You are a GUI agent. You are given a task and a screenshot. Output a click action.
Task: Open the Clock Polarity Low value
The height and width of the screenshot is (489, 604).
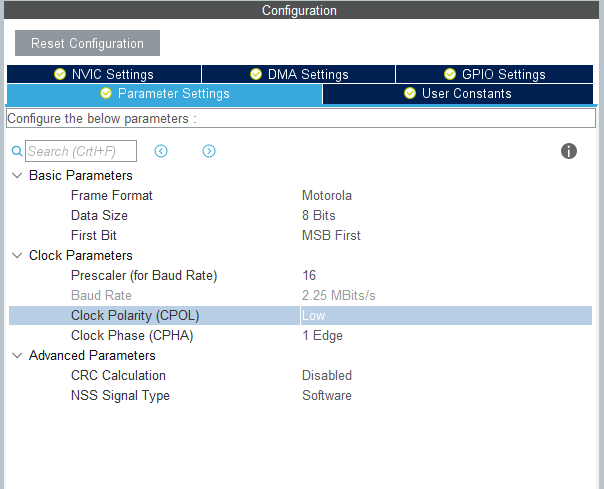pos(314,316)
